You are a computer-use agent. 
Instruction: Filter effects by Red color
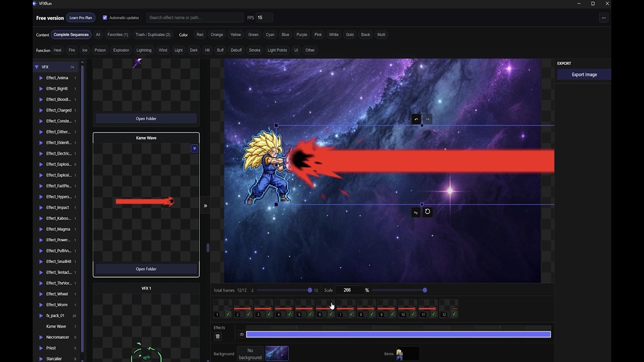[200, 35]
